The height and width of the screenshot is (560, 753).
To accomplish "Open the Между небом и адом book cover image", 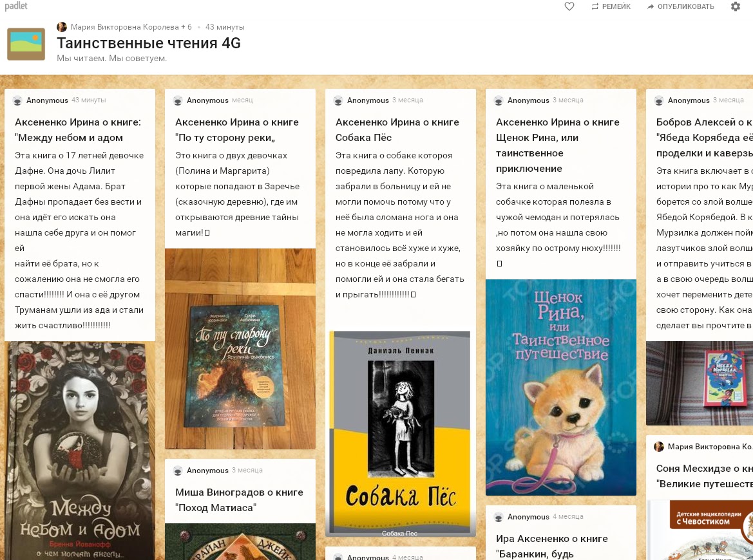I will pos(80,451).
